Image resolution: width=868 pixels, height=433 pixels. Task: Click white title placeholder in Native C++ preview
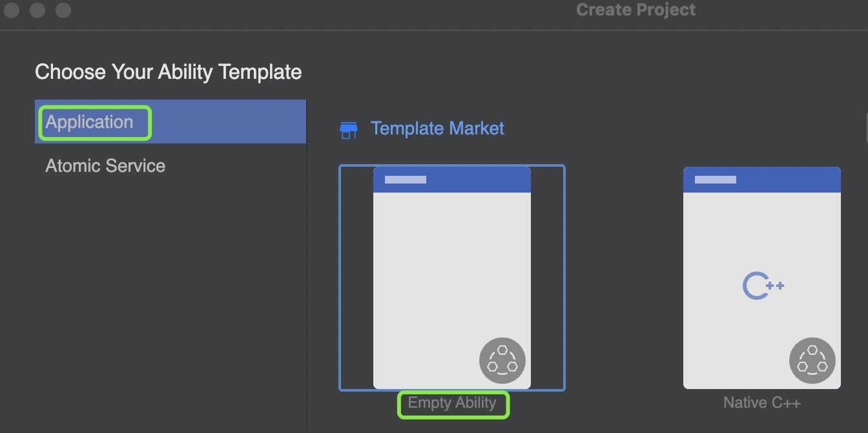[x=715, y=180]
